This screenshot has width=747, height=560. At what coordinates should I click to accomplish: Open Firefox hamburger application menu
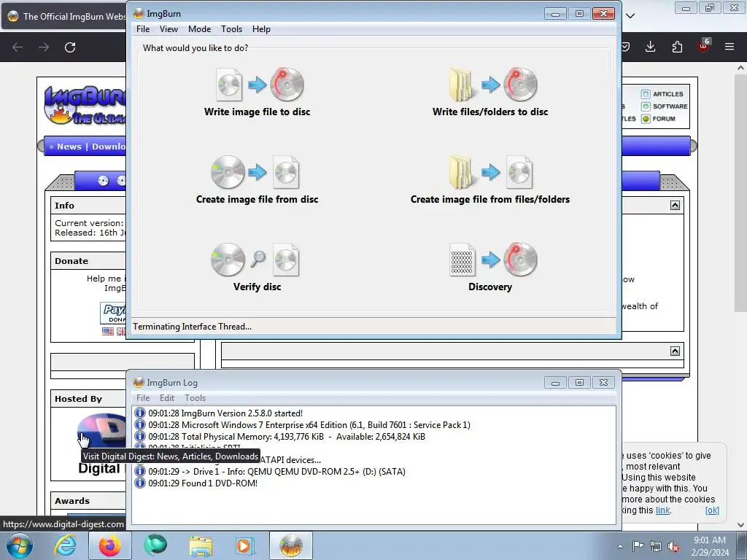tap(729, 47)
